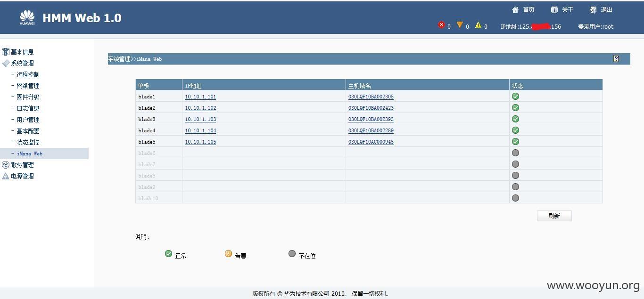Open 状态监控 menu item
Screen dimensions: 644x299
(28, 142)
